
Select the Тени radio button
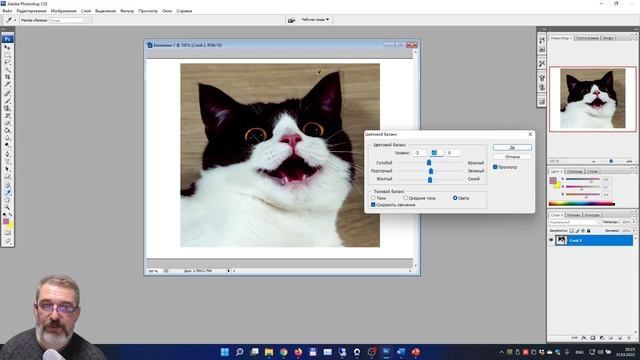click(x=373, y=198)
